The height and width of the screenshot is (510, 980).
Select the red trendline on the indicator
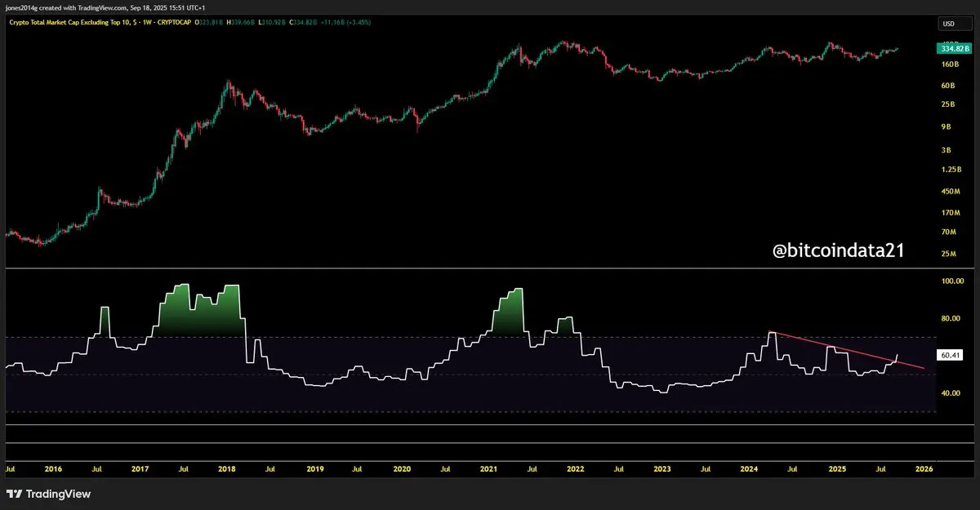click(847, 350)
